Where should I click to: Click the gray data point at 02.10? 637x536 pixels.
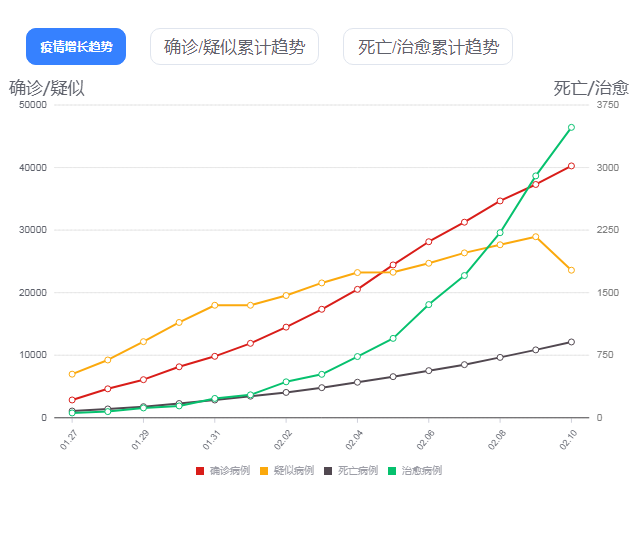click(571, 342)
